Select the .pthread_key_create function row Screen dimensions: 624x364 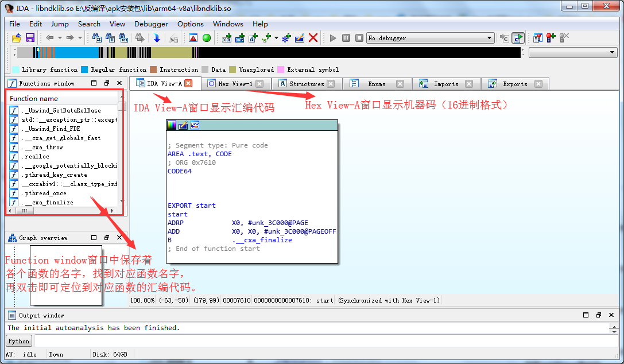[63, 175]
